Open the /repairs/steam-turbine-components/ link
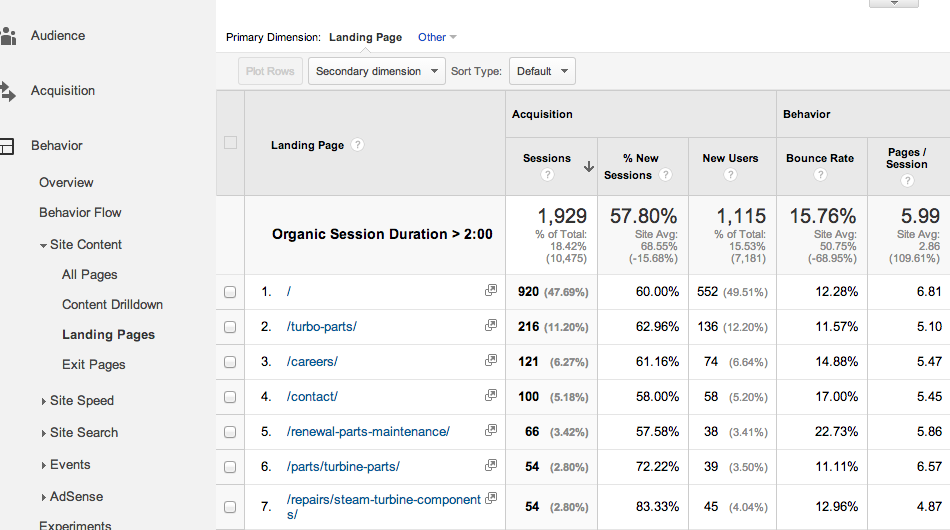 [x=384, y=507]
